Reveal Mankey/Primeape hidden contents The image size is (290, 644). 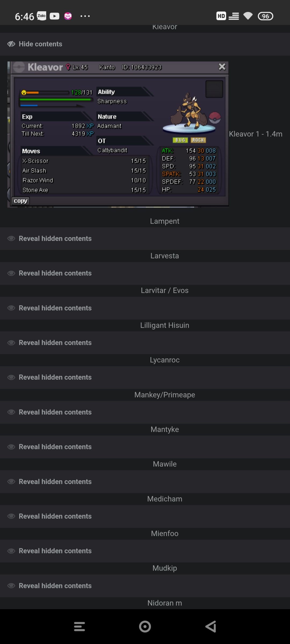[55, 412]
